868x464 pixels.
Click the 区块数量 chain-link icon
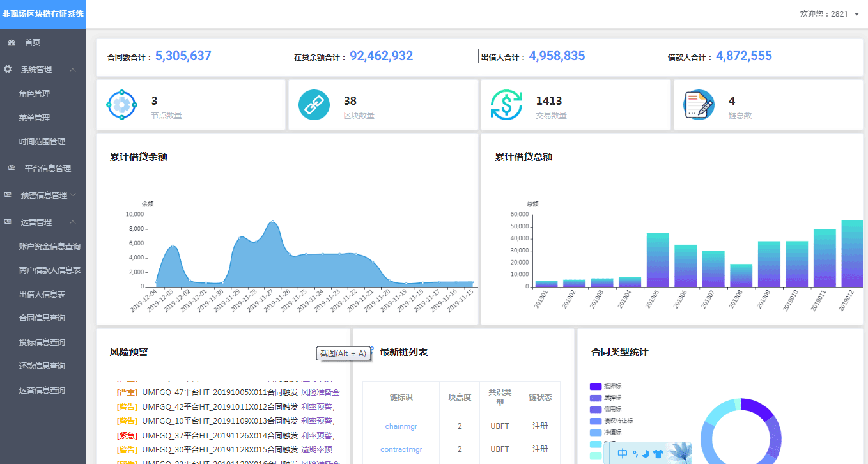point(314,105)
